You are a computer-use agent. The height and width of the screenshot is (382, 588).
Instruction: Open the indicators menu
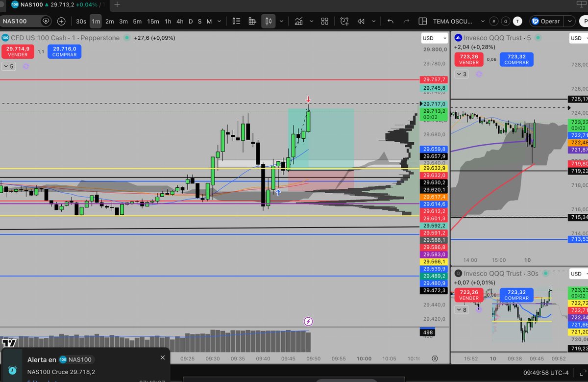tap(298, 21)
